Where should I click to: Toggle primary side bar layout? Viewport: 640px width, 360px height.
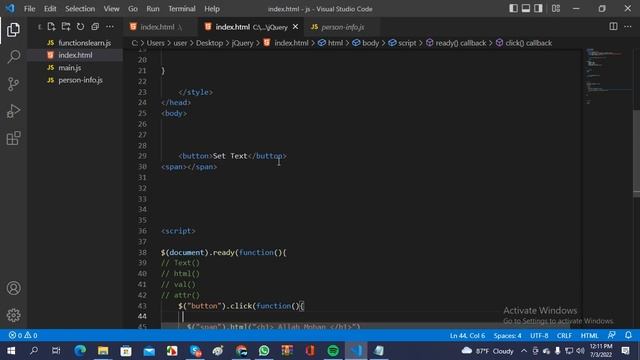pos(513,8)
